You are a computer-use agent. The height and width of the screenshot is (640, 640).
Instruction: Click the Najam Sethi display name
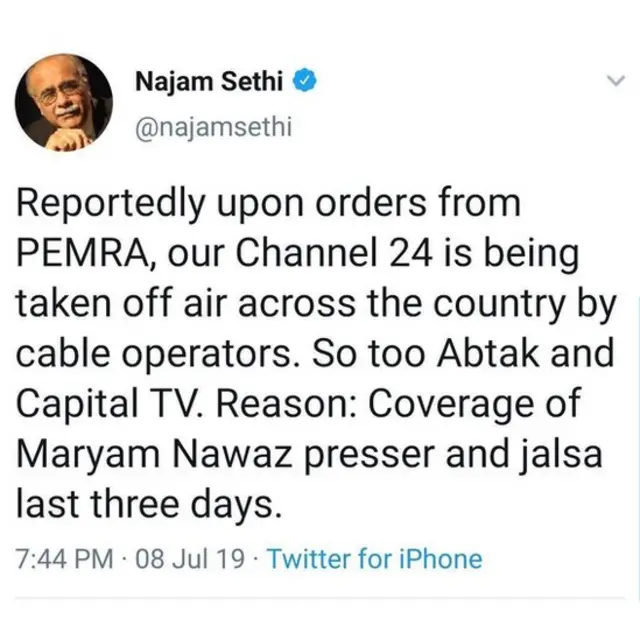coord(210,83)
